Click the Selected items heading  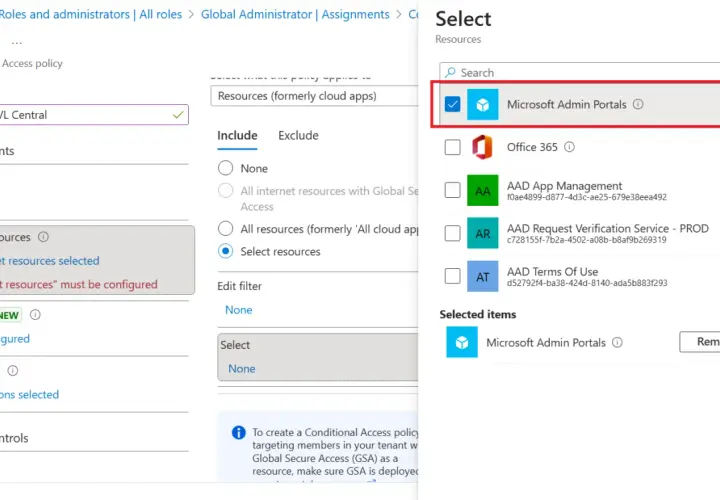click(478, 315)
